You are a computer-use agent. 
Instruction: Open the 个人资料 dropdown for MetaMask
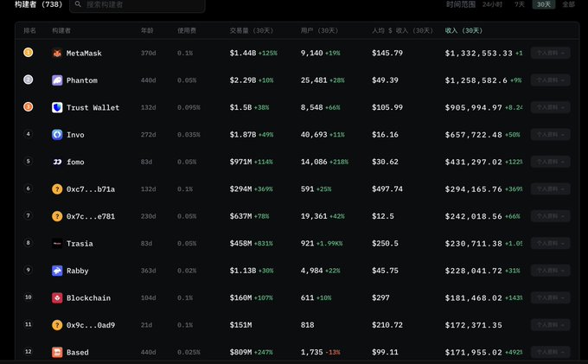click(551, 53)
